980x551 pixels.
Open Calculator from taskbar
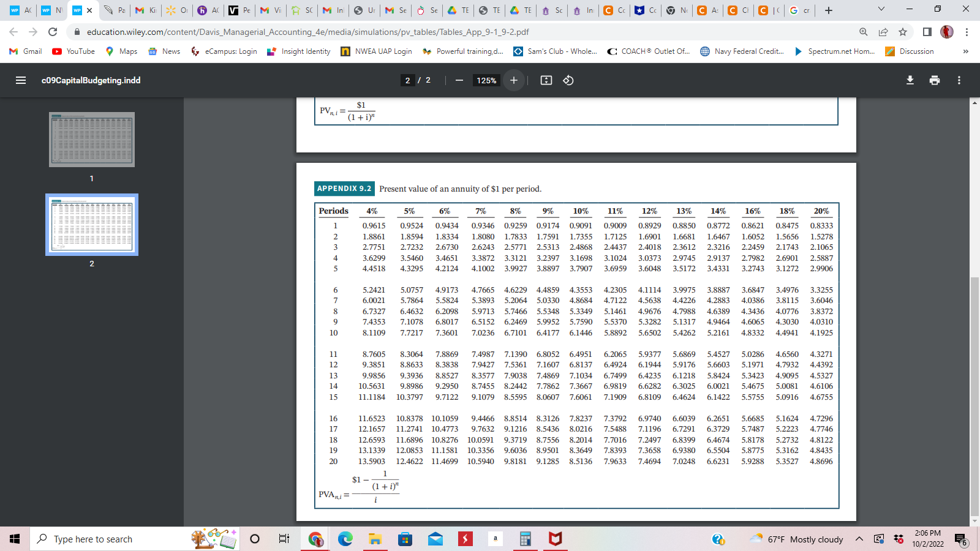pos(525,539)
